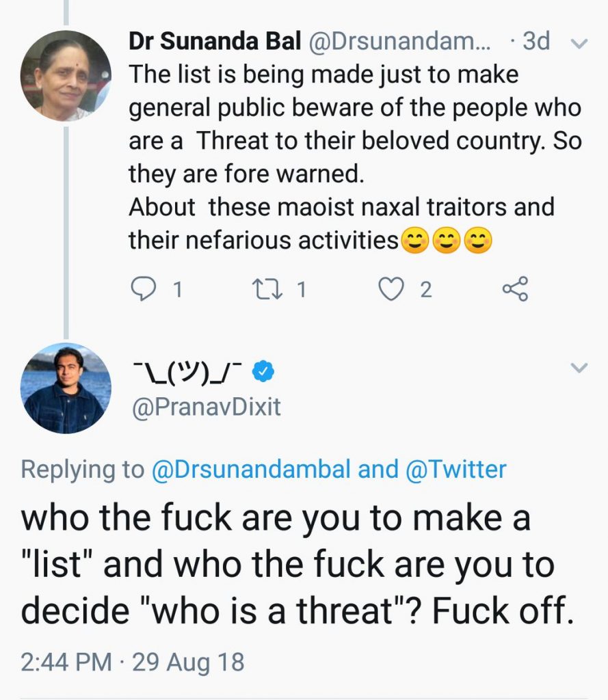
Task: Open the @PranavDixit handle
Action: (x=204, y=407)
